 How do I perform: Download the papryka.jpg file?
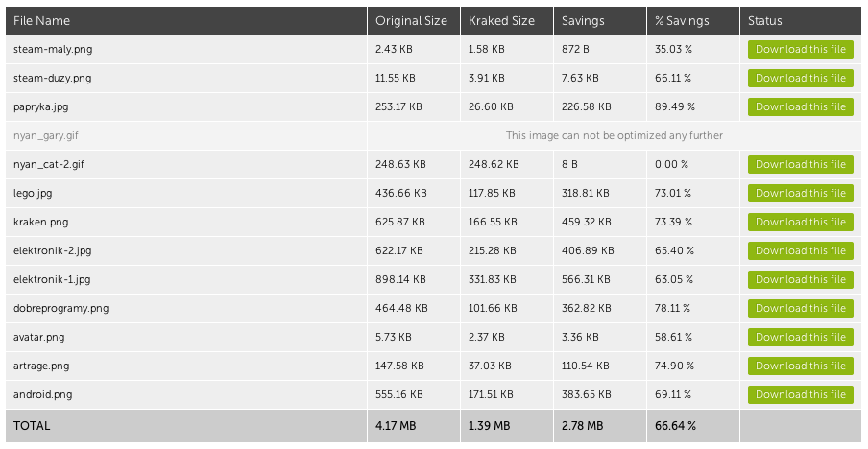(801, 106)
